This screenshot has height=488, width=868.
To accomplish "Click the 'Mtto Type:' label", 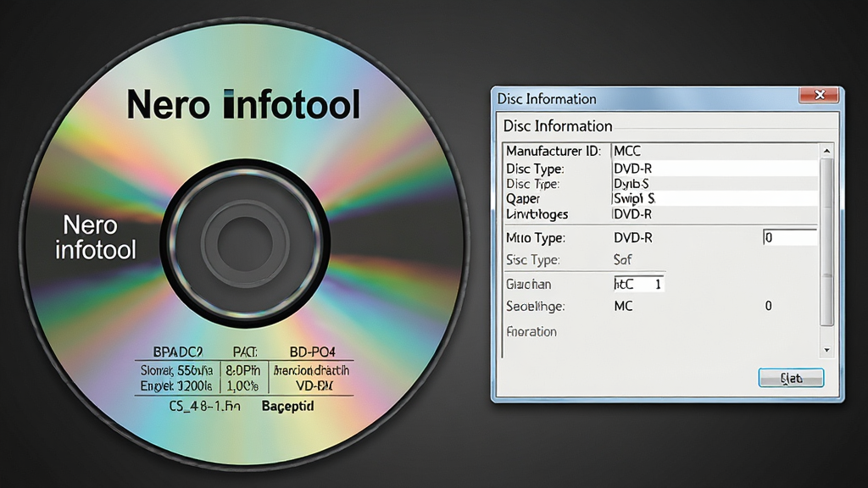I will click(x=536, y=238).
